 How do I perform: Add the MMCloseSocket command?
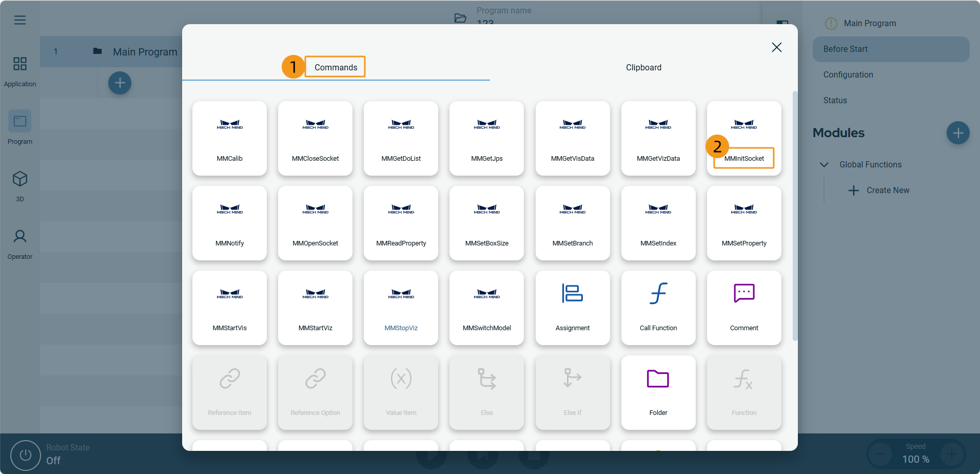315,138
